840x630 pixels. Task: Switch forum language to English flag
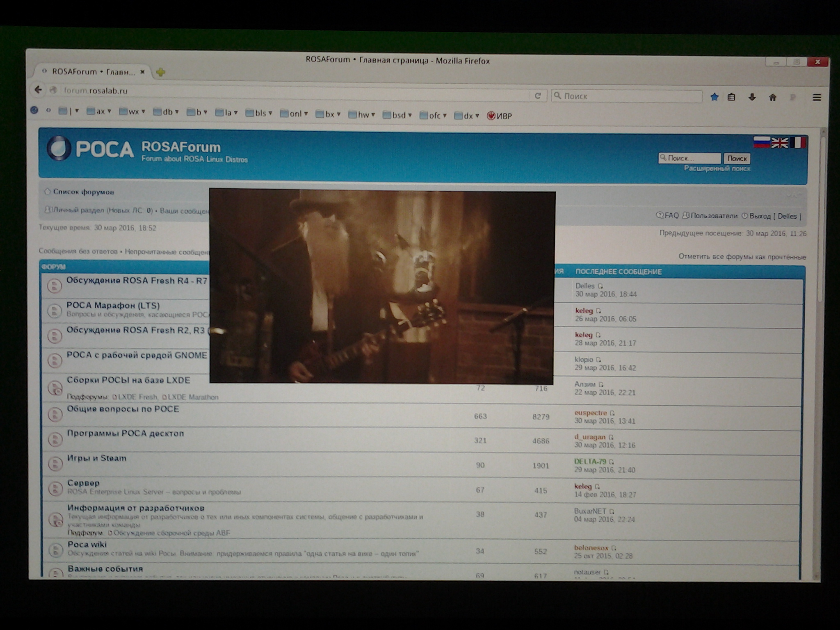779,143
